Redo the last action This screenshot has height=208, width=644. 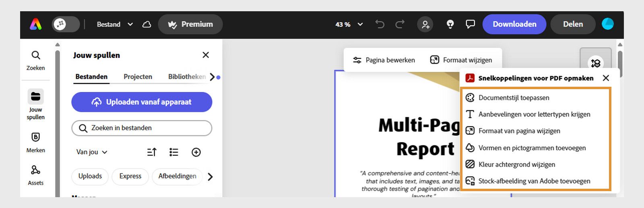(x=400, y=24)
